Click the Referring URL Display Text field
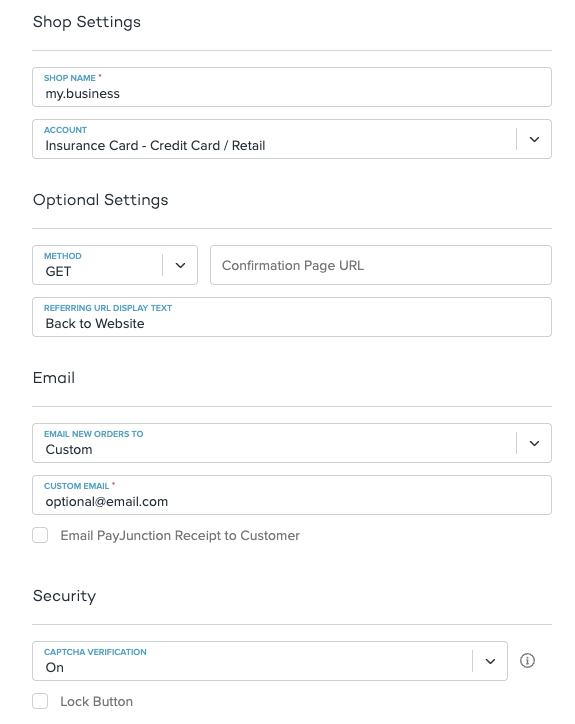This screenshot has height=724, width=575. [292, 317]
